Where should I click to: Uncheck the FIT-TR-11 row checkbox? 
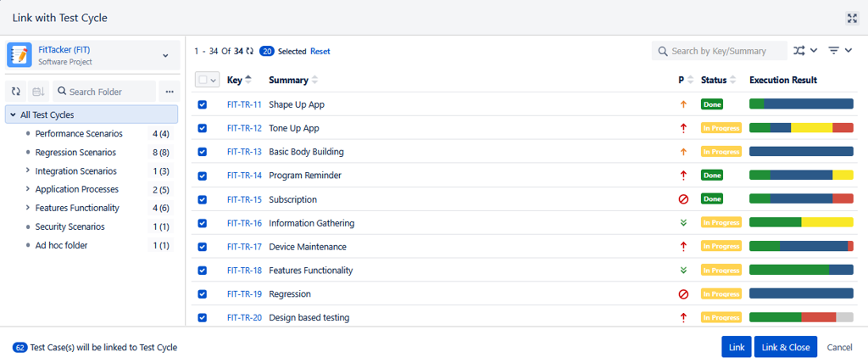pyautogui.click(x=202, y=104)
